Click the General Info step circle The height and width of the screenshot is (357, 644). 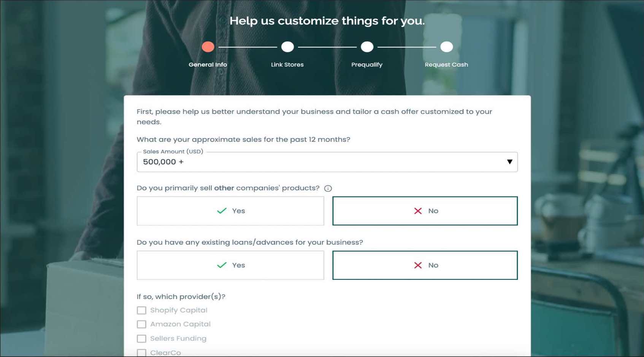click(208, 47)
